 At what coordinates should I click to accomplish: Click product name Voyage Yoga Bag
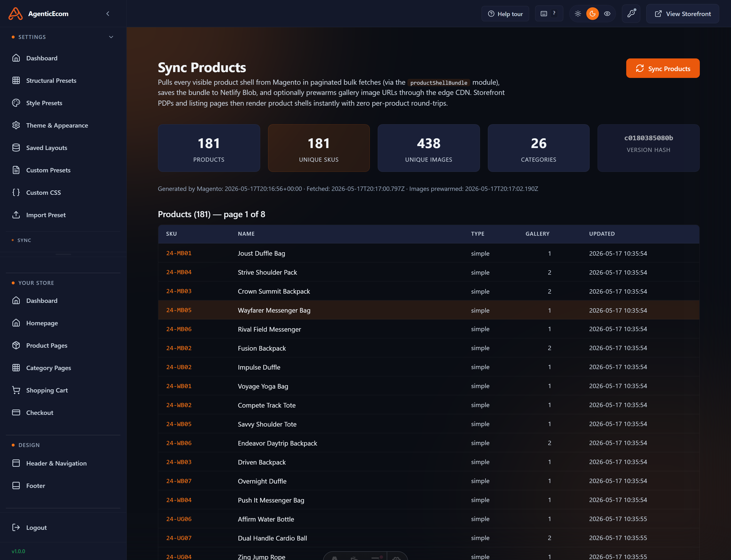click(x=263, y=386)
